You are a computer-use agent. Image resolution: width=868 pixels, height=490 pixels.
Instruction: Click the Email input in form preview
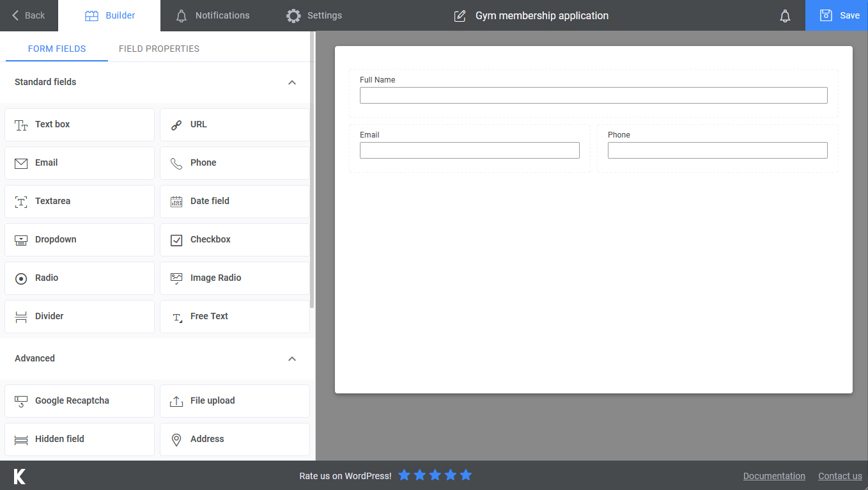click(x=470, y=150)
